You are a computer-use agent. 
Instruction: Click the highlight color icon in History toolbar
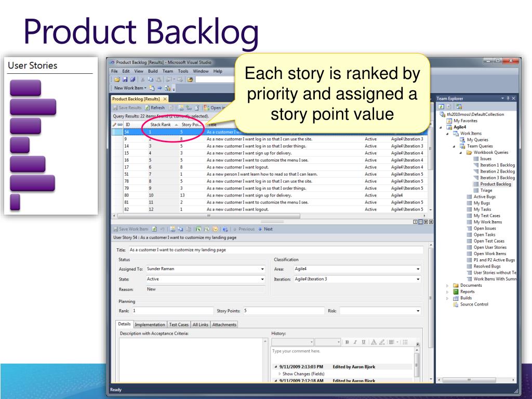tap(382, 342)
